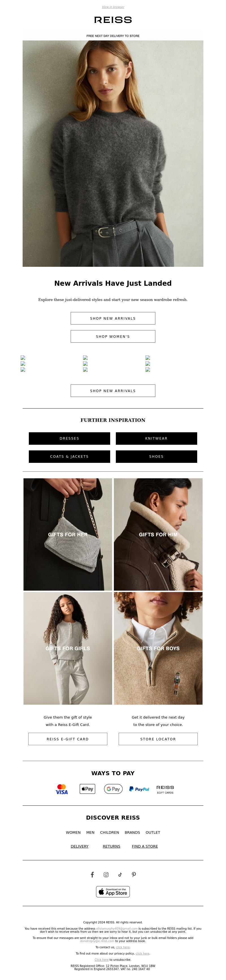Open the Facebook social icon
The height and width of the screenshot is (980, 226).
coord(92,874)
